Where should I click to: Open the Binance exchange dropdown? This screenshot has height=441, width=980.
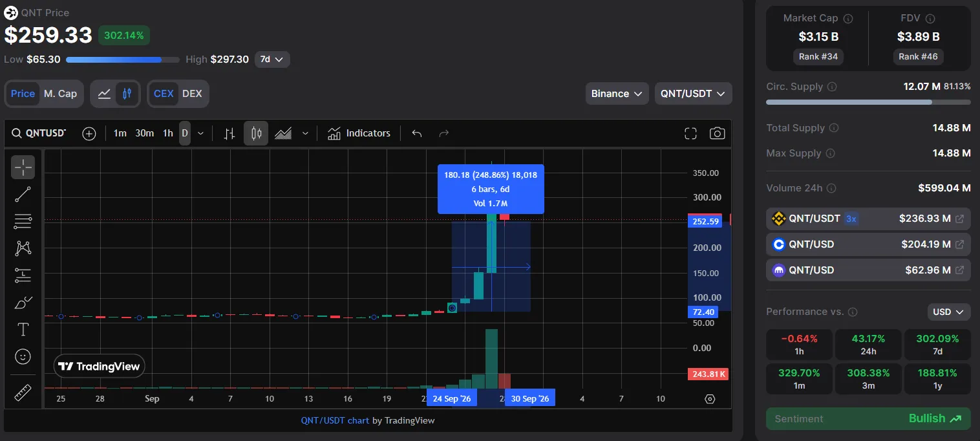tap(617, 94)
